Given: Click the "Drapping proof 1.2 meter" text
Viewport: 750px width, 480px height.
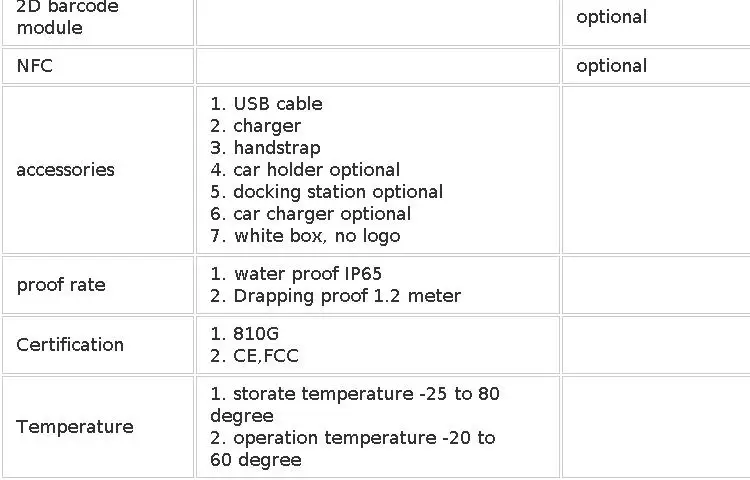Looking at the screenshot, I should point(335,296).
